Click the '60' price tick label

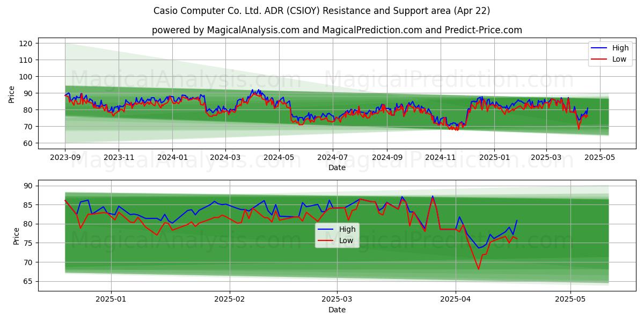[x=29, y=143]
